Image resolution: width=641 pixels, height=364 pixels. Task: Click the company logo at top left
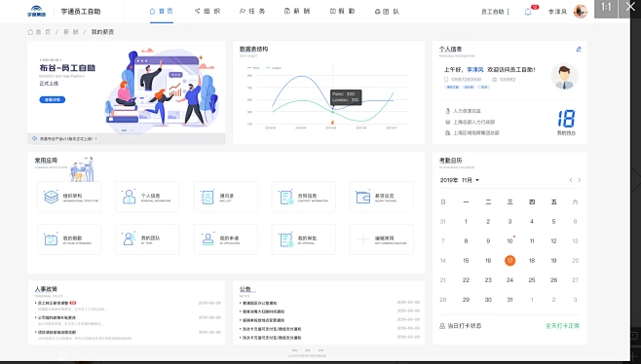(x=36, y=11)
